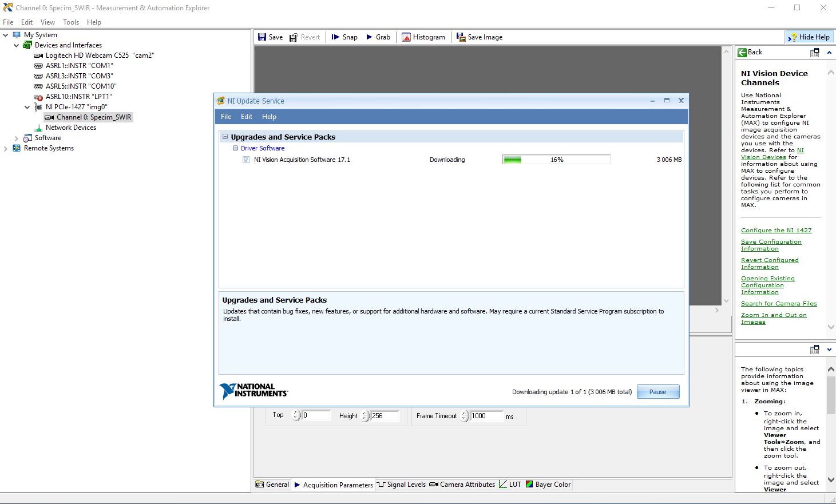Hide the help panel
This screenshot has width=836, height=504.
click(809, 37)
